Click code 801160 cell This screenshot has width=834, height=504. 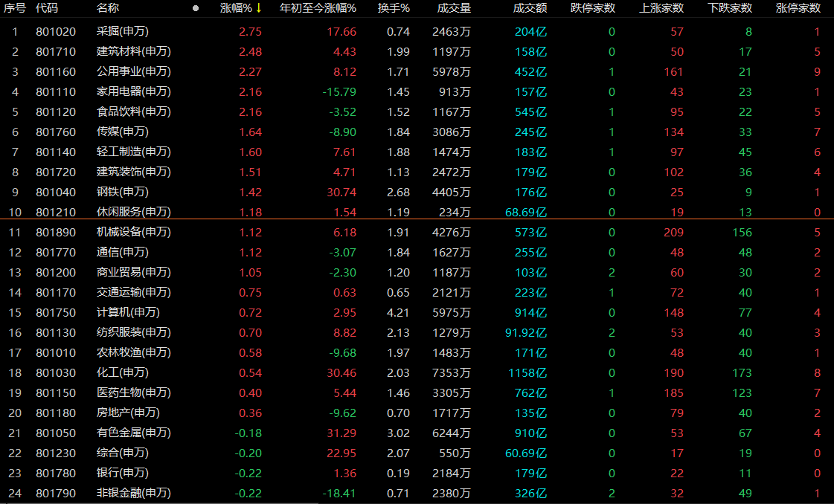(x=56, y=72)
